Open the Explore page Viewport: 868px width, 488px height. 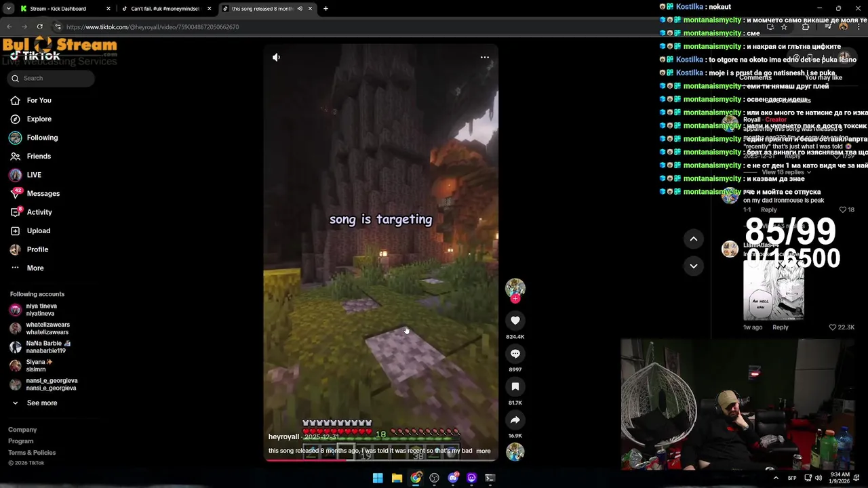(x=39, y=119)
